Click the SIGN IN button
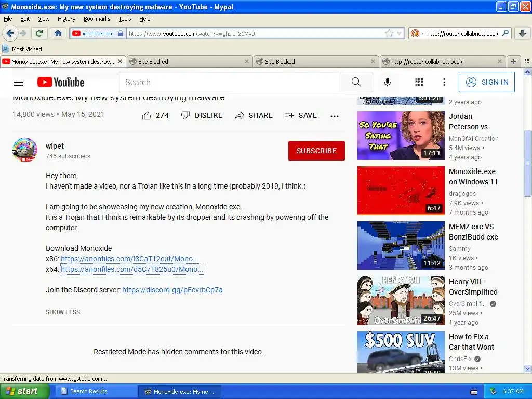 click(x=486, y=82)
